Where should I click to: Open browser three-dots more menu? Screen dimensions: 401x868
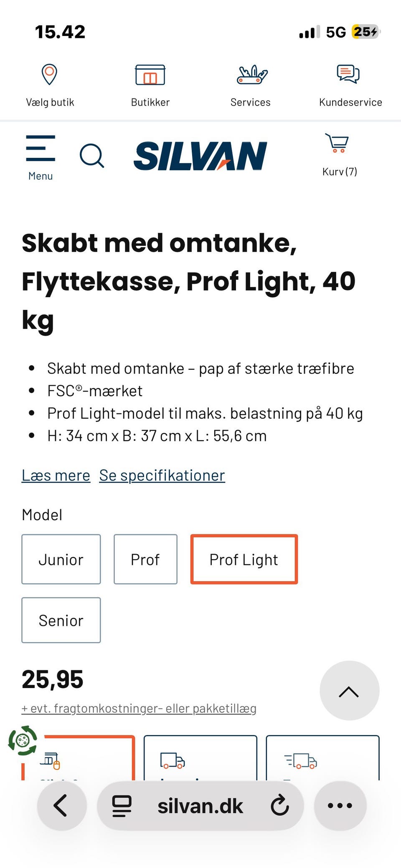[x=340, y=805]
